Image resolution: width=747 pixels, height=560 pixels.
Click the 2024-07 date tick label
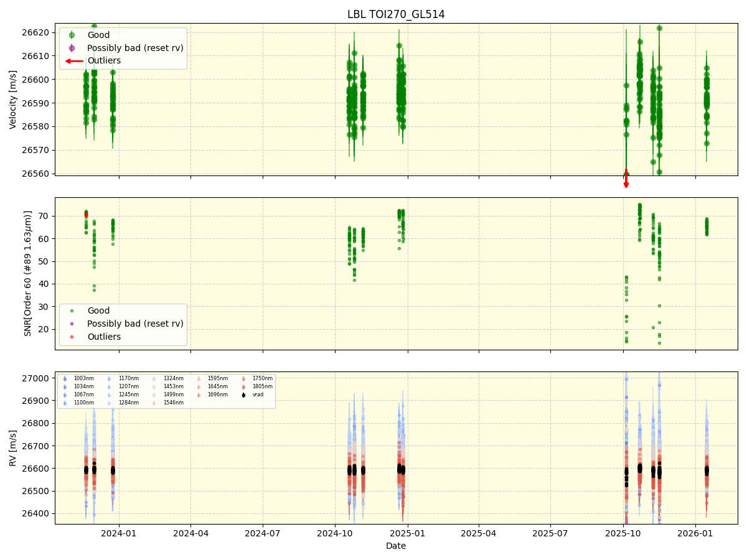[x=263, y=533]
